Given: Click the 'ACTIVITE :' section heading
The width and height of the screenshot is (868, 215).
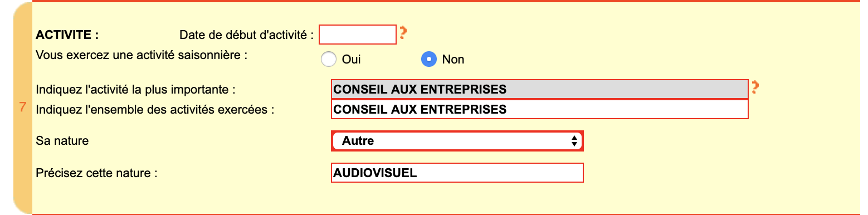Looking at the screenshot, I should (67, 35).
